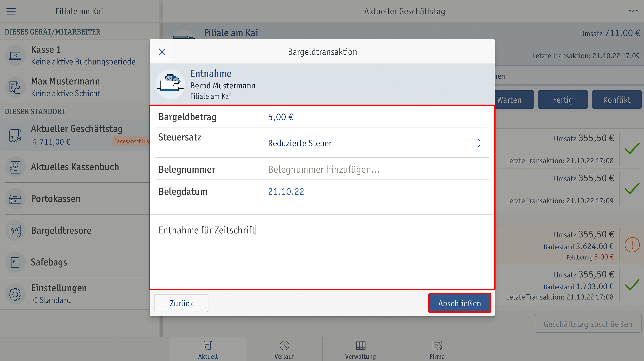Screen dimensions: 644x361
Task: Click Letzte Transaktion: 21.10.22 17:09 in the header
Action: click(x=586, y=56)
